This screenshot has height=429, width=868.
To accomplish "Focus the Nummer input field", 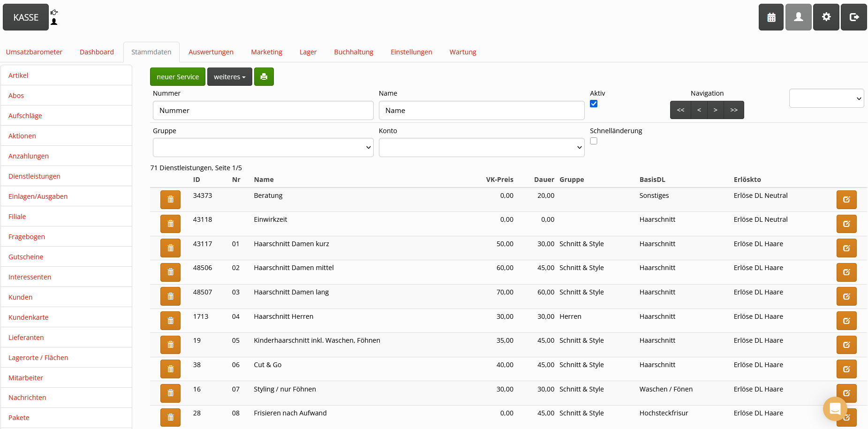I will pyautogui.click(x=263, y=111).
